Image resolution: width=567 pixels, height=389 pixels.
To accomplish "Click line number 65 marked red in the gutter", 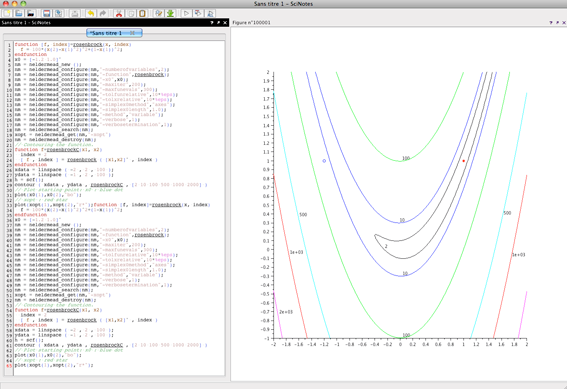I will click(x=9, y=366).
